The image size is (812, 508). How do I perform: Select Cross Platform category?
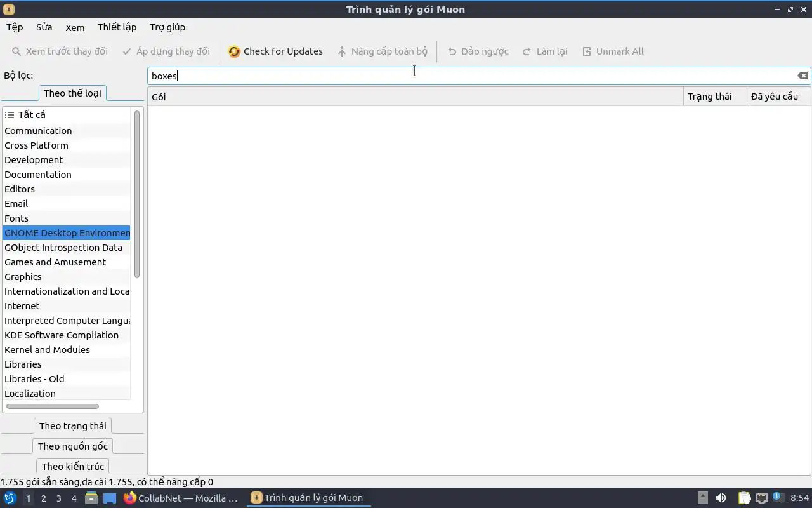[x=67, y=145]
